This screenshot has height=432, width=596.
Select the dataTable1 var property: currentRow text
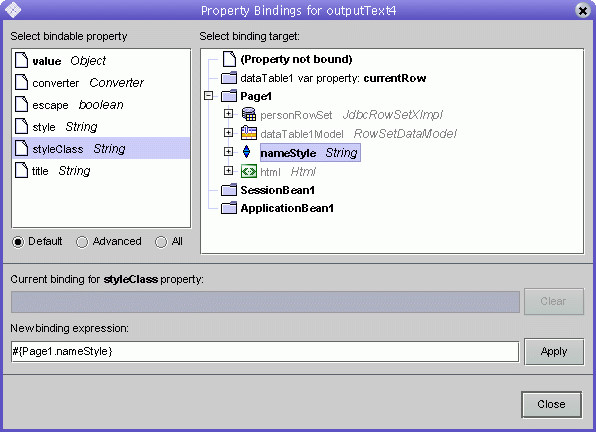[333, 78]
